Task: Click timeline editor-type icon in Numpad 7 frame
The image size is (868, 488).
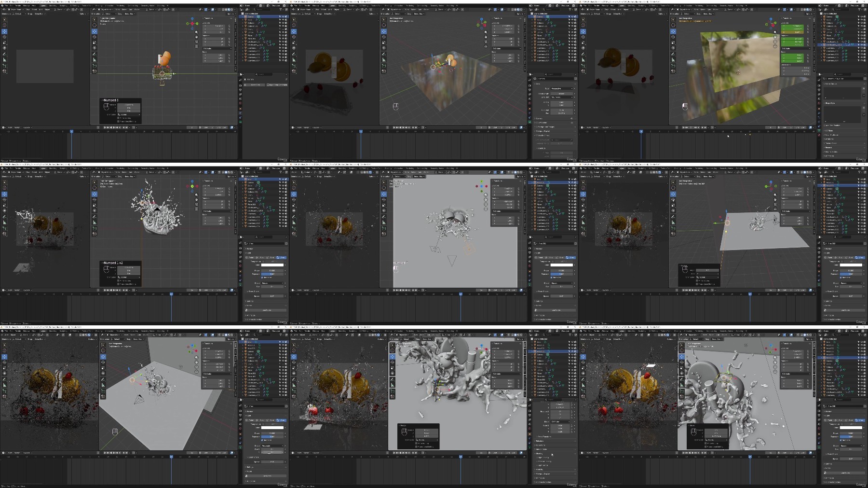Action: tap(293, 290)
